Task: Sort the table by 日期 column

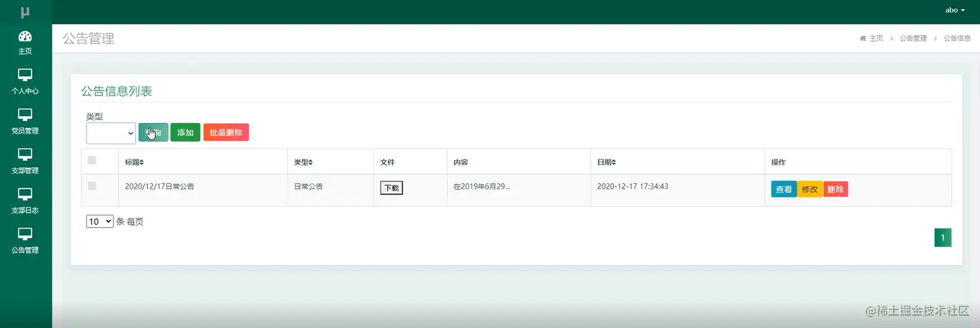Action: point(607,162)
